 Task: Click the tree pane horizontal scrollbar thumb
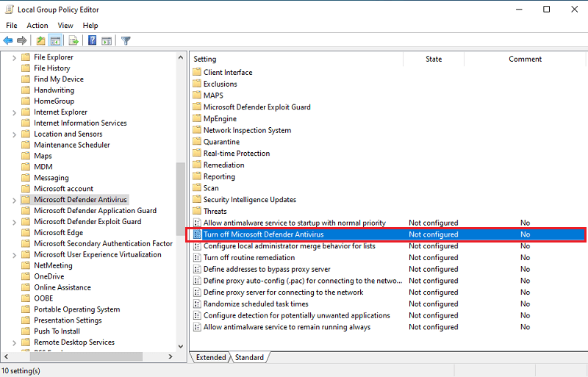[86, 356]
